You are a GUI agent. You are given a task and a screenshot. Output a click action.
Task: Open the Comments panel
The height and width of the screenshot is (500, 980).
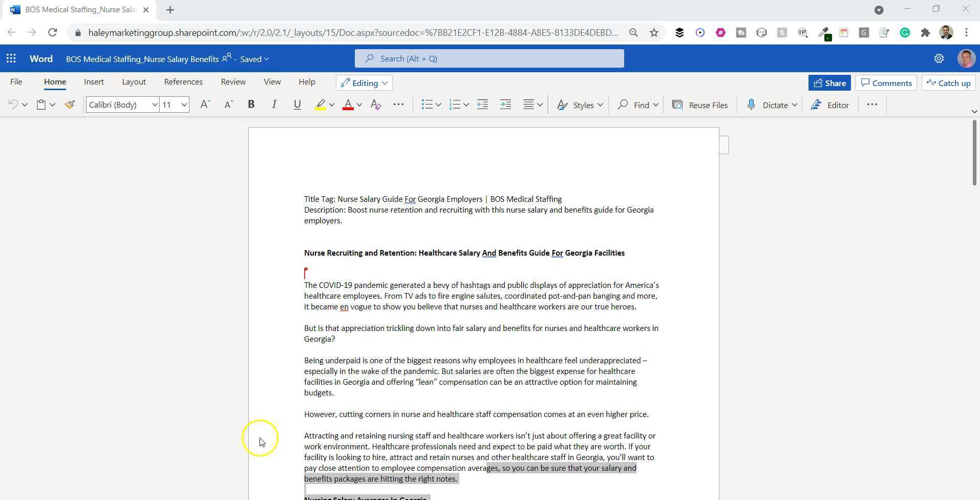[886, 82]
